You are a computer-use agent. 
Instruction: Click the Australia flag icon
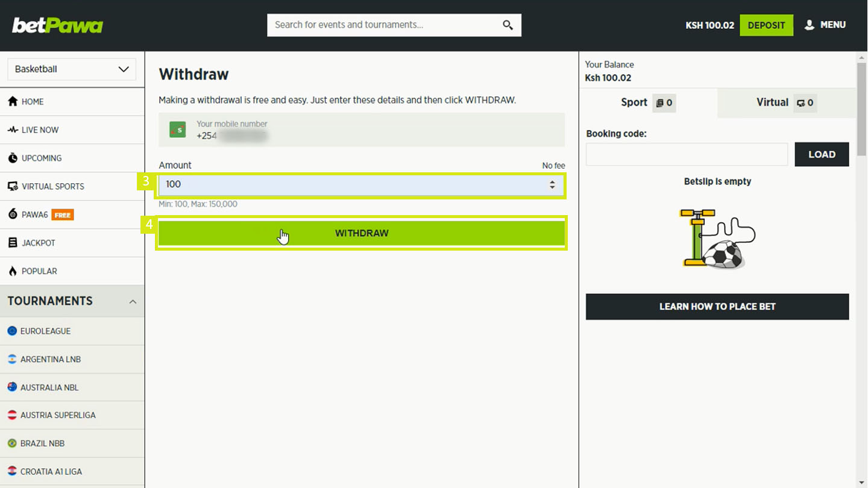coord(12,387)
